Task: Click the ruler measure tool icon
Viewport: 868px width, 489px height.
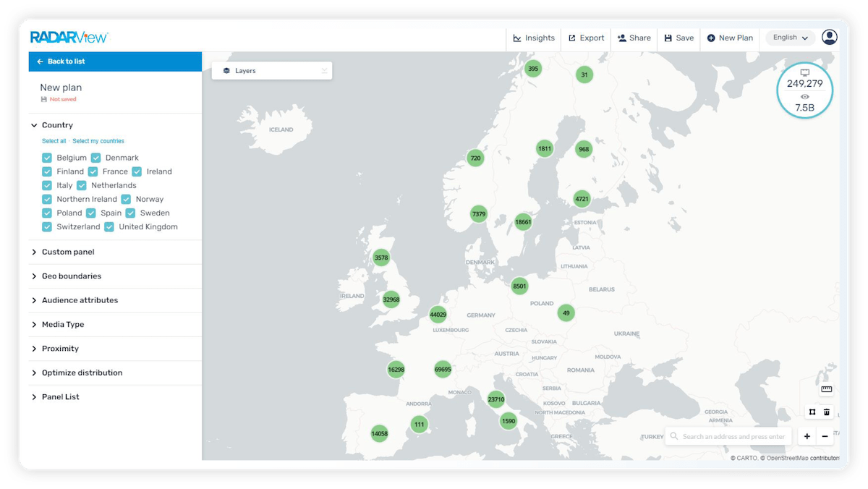Action: [x=827, y=389]
